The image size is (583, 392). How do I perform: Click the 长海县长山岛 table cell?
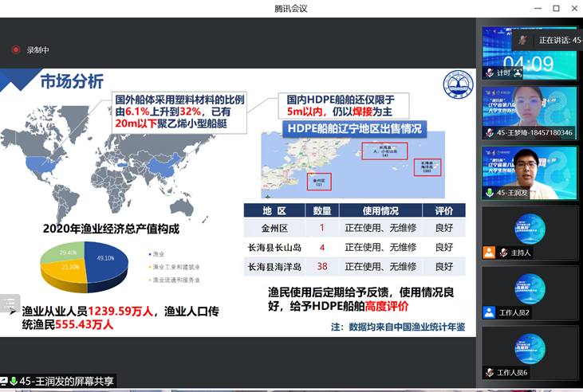(x=274, y=247)
